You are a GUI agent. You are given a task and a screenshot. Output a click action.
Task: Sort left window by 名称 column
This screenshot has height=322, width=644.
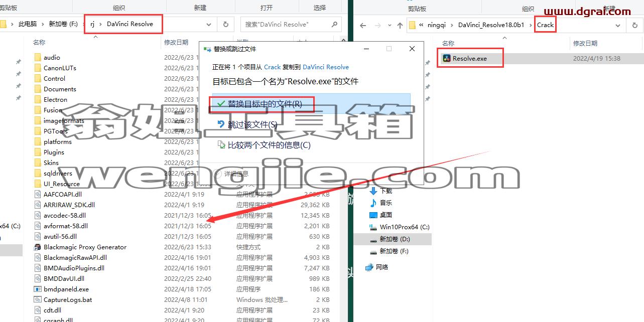(x=39, y=43)
